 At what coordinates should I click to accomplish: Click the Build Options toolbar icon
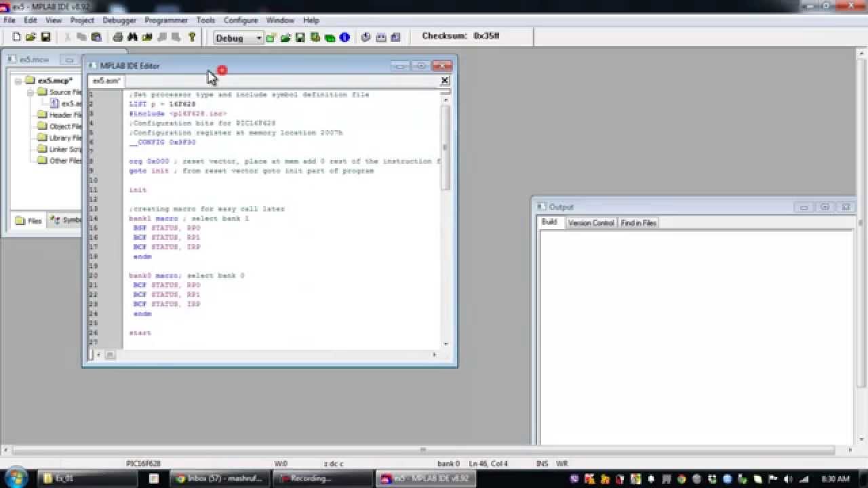pos(315,37)
